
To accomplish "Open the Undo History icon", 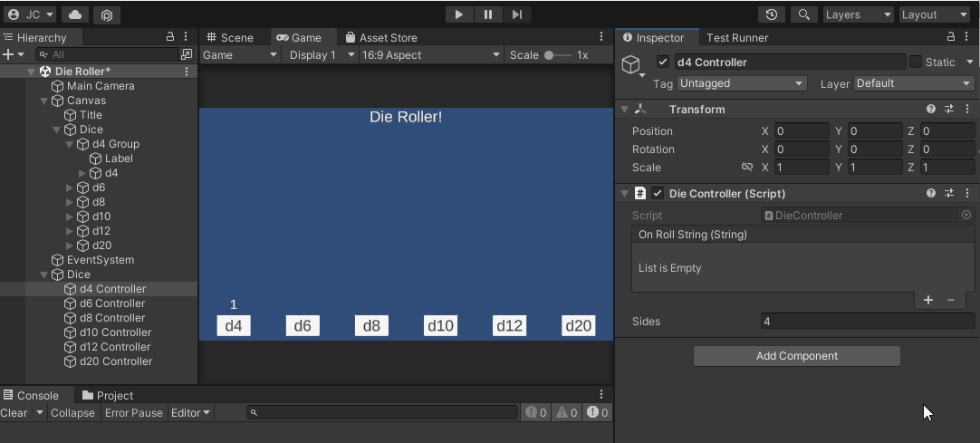I will [x=772, y=14].
